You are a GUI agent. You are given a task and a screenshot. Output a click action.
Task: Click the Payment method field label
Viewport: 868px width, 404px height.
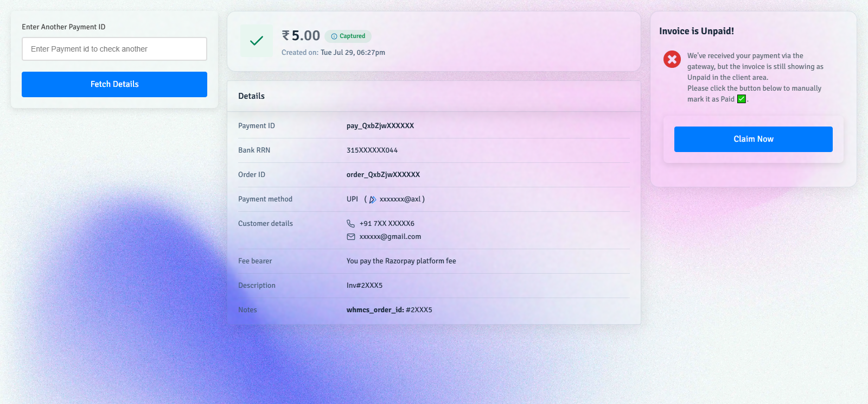[x=265, y=199]
